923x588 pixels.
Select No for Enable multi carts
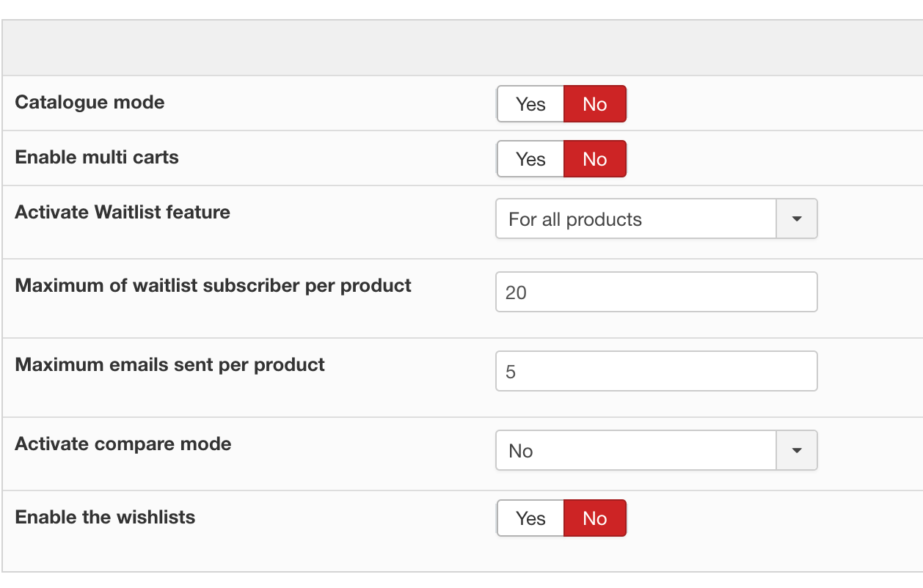pos(594,159)
